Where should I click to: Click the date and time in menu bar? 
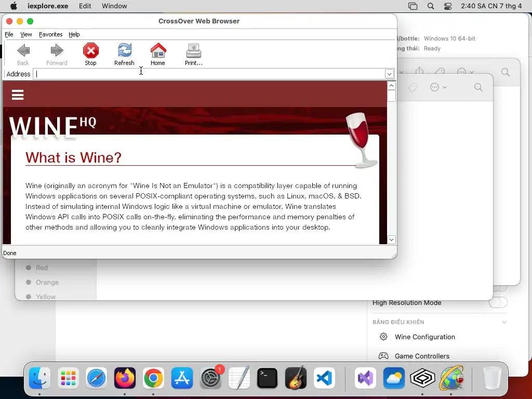click(x=491, y=6)
